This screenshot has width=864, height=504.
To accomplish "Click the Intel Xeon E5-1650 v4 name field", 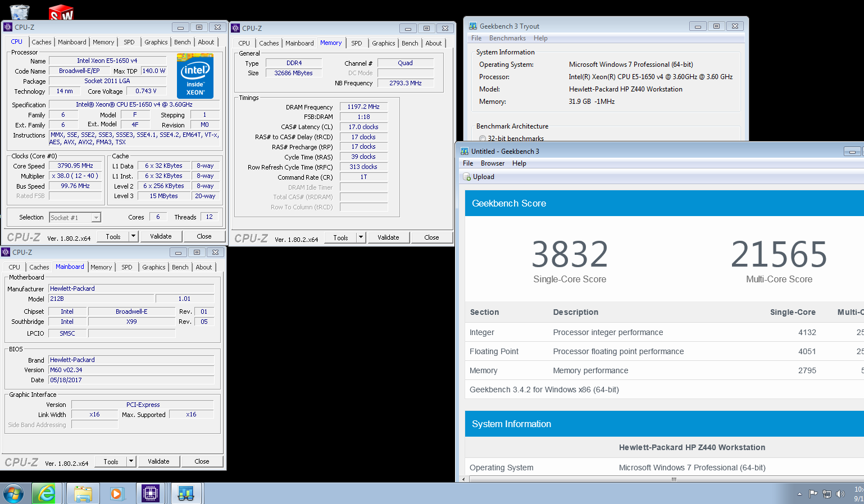I will [107, 61].
